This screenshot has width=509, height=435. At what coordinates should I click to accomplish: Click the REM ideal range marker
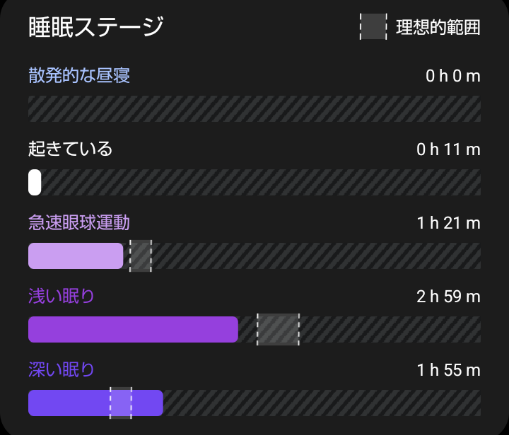pyautogui.click(x=141, y=256)
